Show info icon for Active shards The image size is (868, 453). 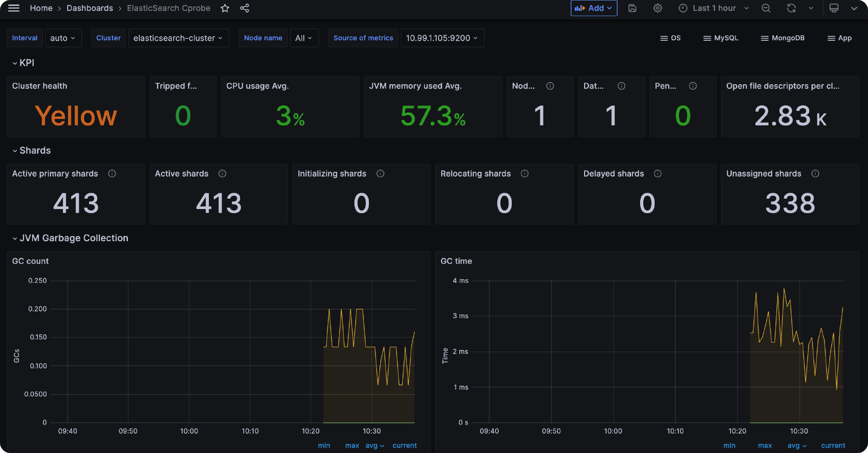point(222,174)
